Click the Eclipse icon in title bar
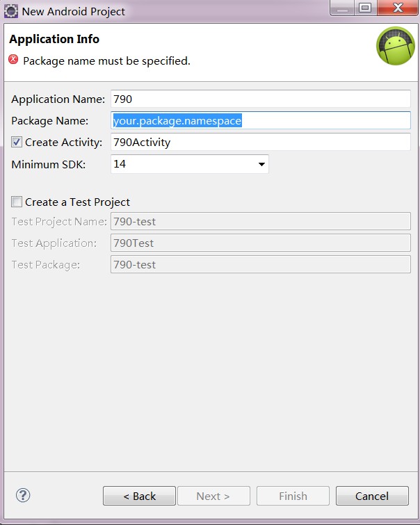The width and height of the screenshot is (420, 525). coord(11,10)
